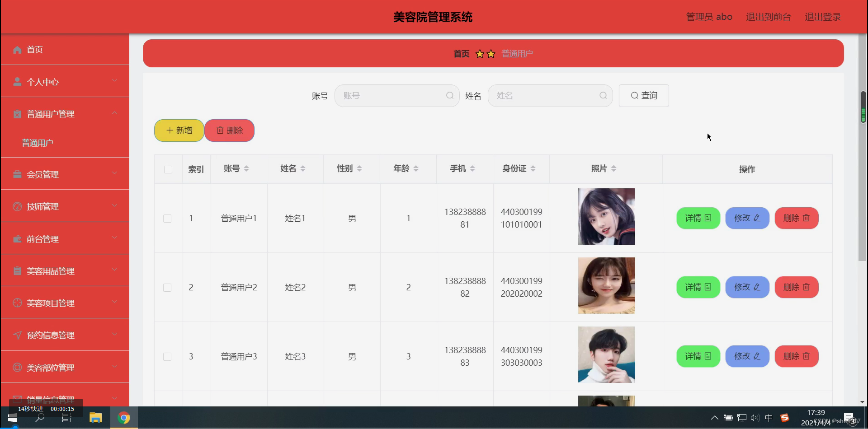Click the 技师管理 sidebar icon
The width and height of the screenshot is (868, 429).
[x=17, y=206]
